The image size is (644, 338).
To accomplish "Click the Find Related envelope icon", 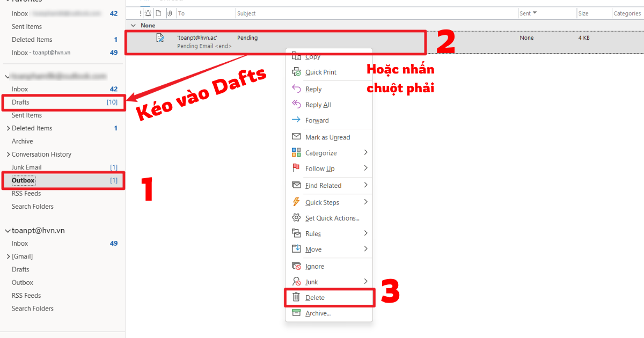I will (296, 186).
